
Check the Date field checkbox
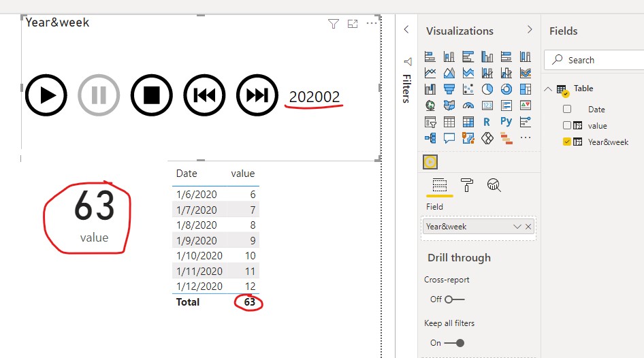click(567, 109)
